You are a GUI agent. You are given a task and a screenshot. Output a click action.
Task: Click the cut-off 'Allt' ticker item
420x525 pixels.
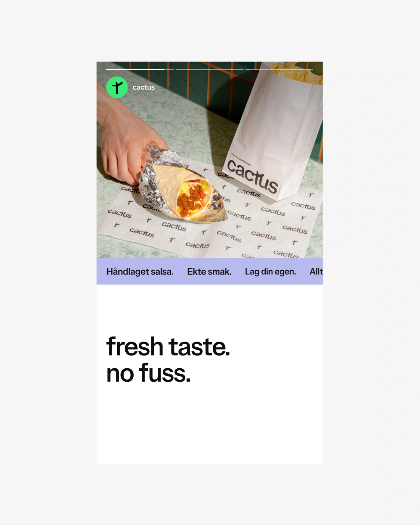click(316, 272)
